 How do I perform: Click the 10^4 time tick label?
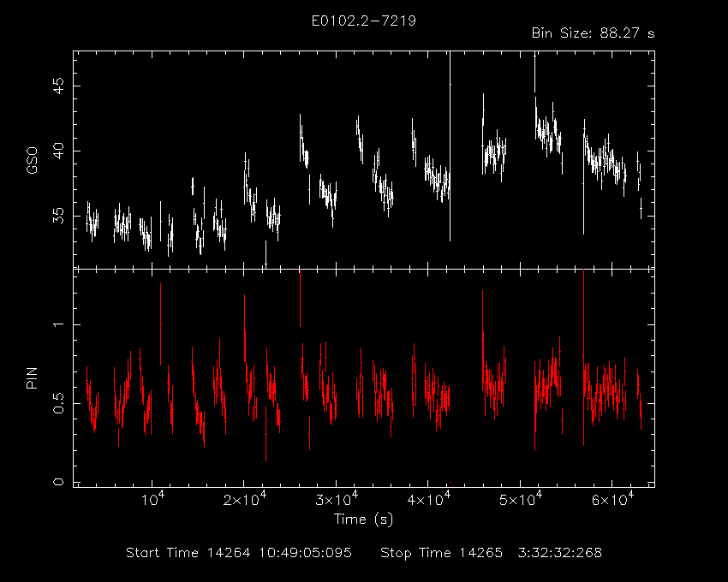[152, 499]
